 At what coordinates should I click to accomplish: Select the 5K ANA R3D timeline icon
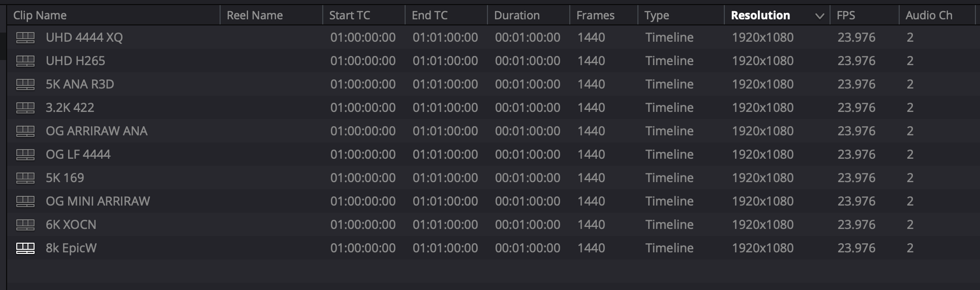[25, 84]
